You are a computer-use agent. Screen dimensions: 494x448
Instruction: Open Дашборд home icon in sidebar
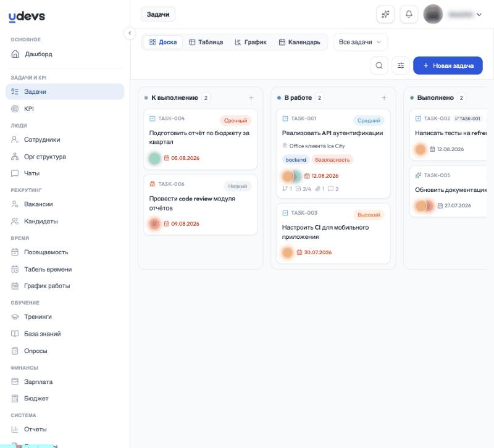tap(15, 54)
